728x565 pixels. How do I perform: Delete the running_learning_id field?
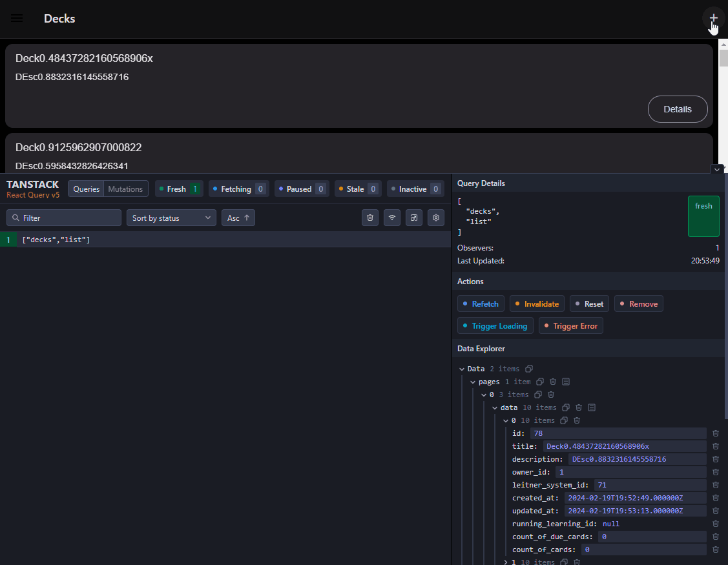[716, 524]
